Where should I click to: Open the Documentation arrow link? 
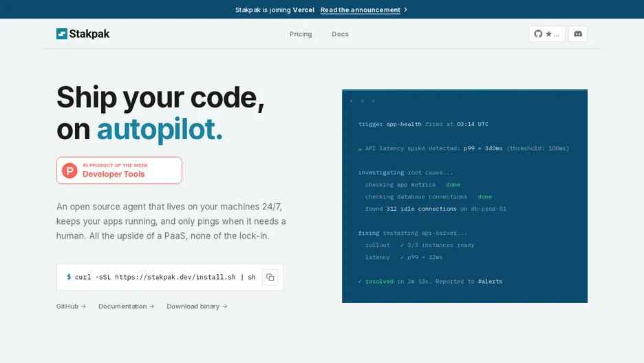tap(126, 307)
